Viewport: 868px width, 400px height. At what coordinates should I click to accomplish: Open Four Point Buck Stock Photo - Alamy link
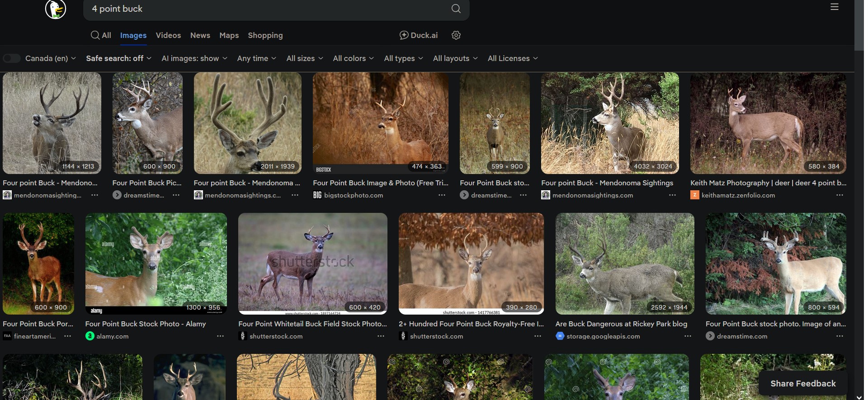(x=146, y=324)
